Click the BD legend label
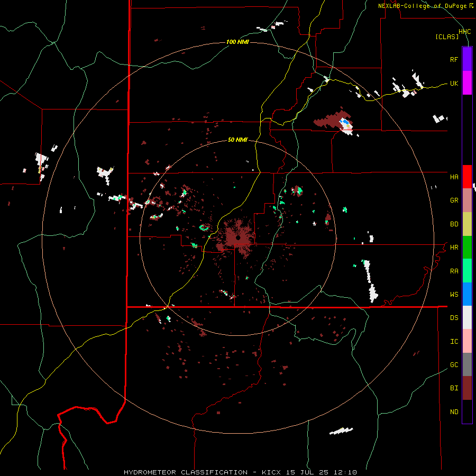Viewport: 476px width, 476px height. (x=454, y=224)
